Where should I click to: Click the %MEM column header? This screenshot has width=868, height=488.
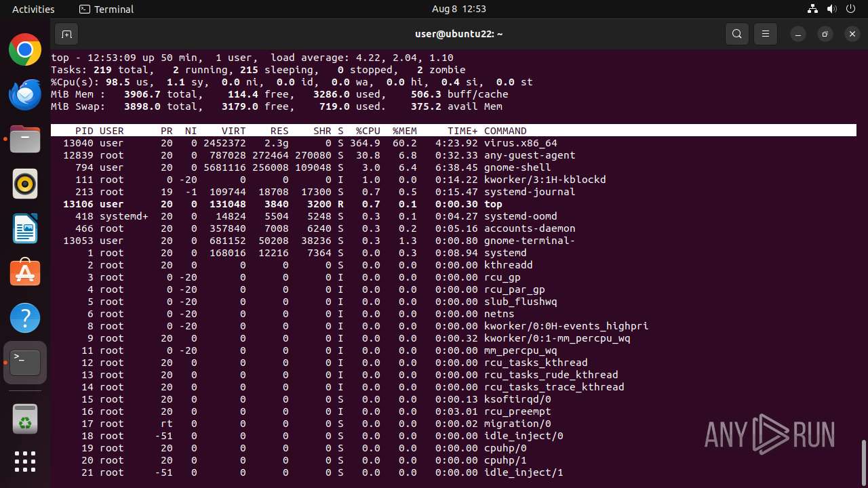[405, 131]
